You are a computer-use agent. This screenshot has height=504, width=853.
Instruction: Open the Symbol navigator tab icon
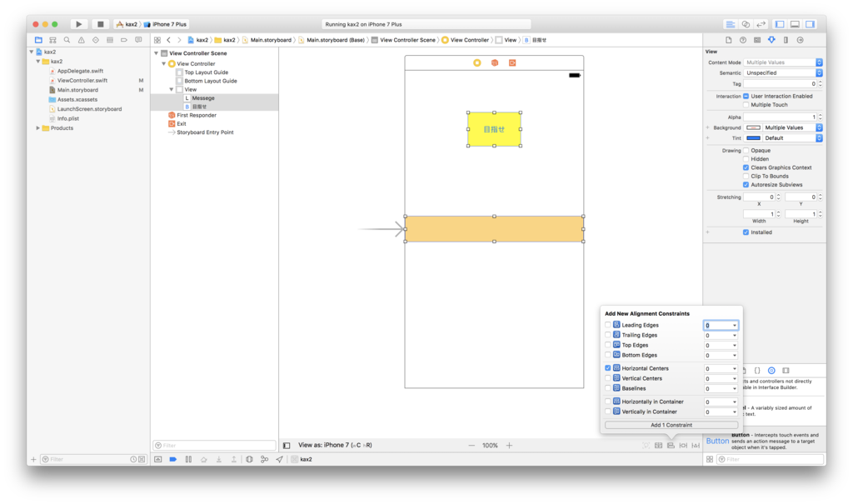point(52,40)
